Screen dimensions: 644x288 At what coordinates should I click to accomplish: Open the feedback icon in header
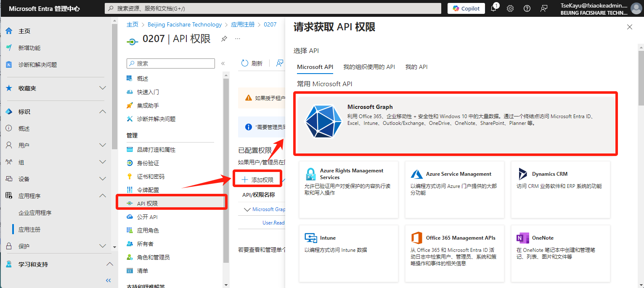pos(544,8)
